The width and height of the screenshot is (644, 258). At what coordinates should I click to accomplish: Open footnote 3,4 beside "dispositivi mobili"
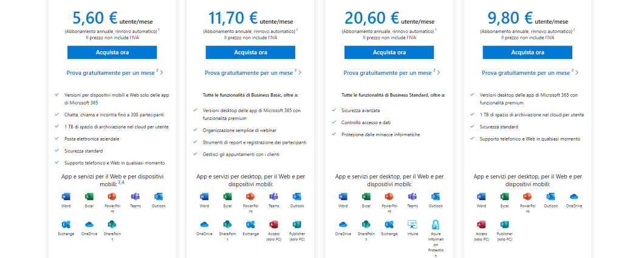[x=122, y=183]
